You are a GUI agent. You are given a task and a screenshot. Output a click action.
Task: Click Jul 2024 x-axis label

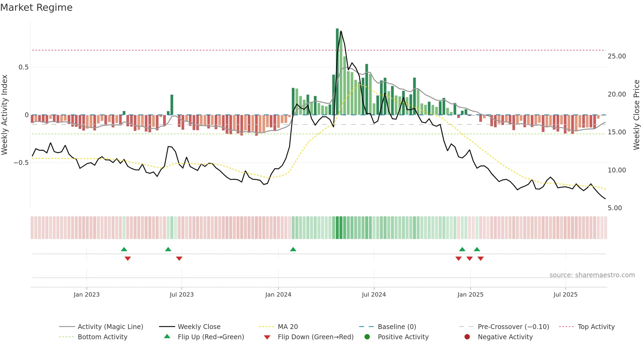374,295
